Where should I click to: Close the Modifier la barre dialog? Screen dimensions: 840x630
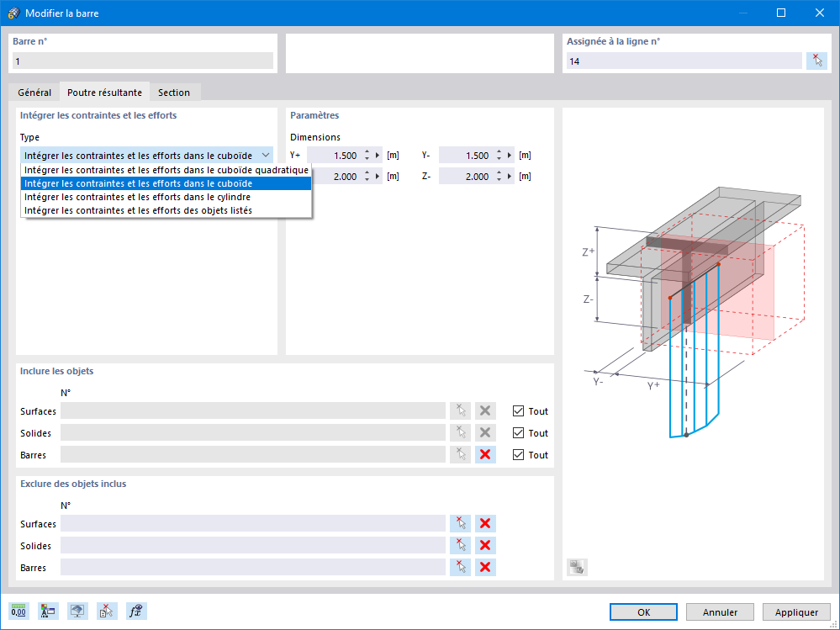820,13
